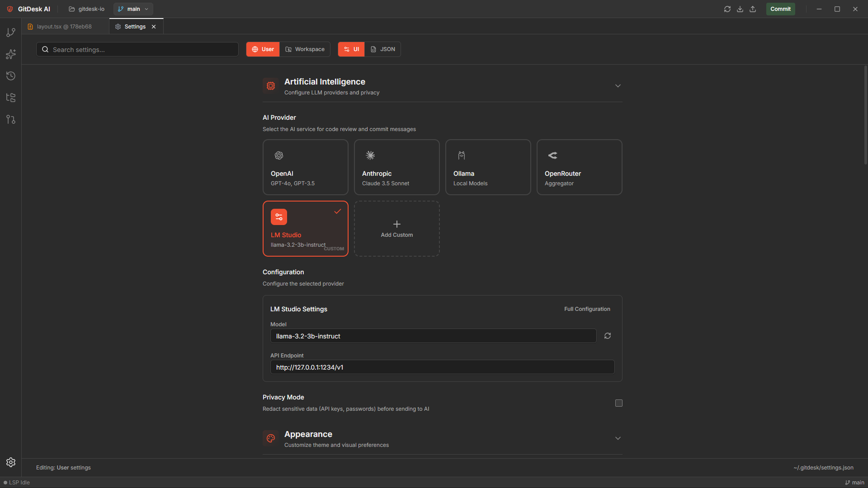Collapse the Artificial Intelligence section
The width and height of the screenshot is (868, 488).
pyautogui.click(x=618, y=86)
